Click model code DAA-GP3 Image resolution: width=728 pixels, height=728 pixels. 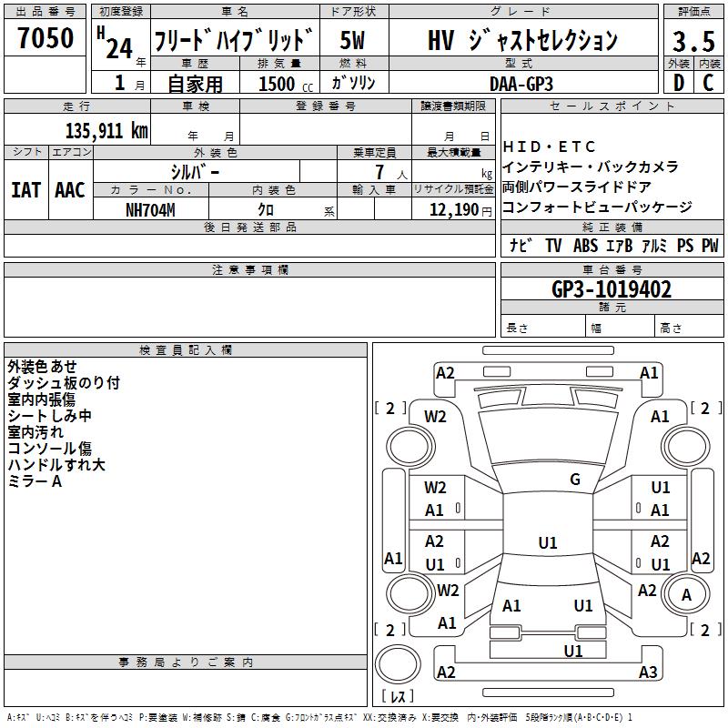pyautogui.click(x=521, y=84)
